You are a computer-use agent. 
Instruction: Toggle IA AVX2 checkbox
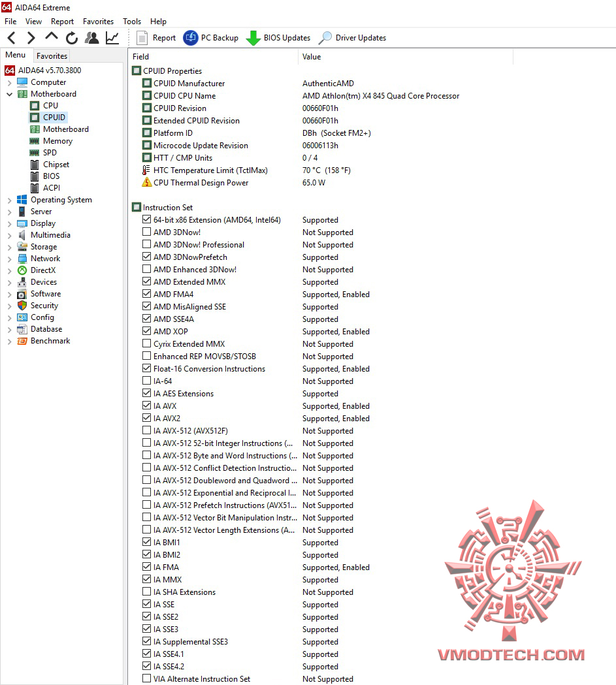click(147, 418)
